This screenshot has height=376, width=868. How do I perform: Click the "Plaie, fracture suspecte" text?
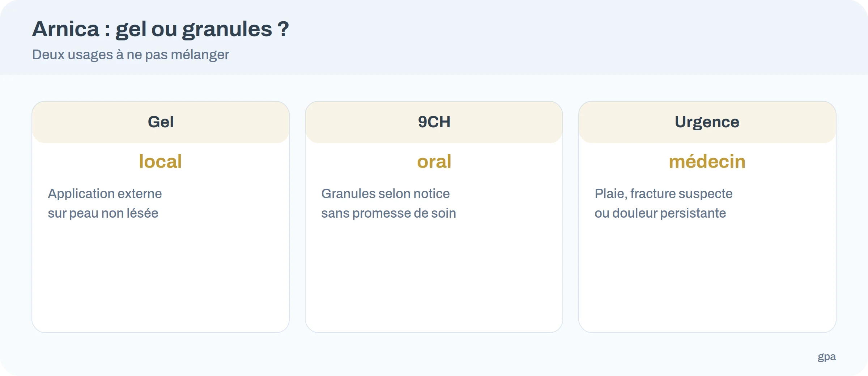[664, 194]
